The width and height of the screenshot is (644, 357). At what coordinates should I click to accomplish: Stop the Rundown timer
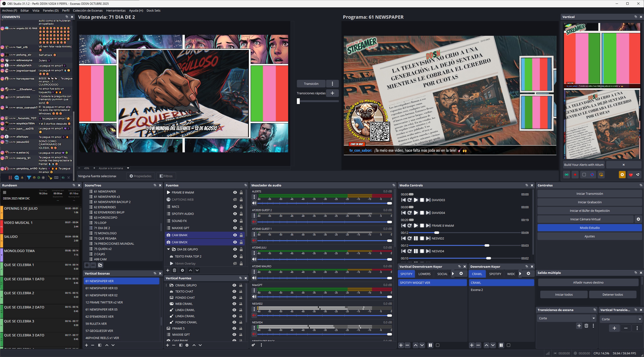pyautogui.click(x=5, y=193)
